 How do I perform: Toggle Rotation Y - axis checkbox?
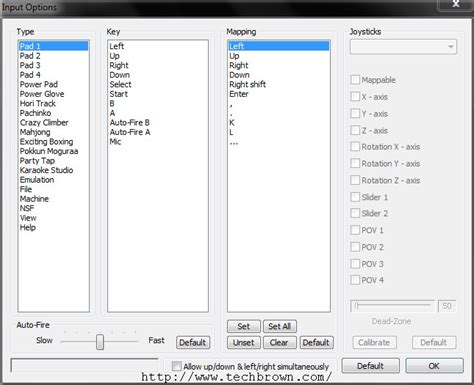355,163
